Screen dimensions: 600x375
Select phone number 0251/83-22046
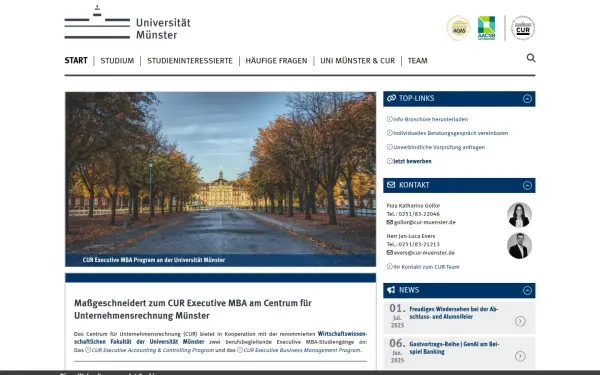click(419, 214)
